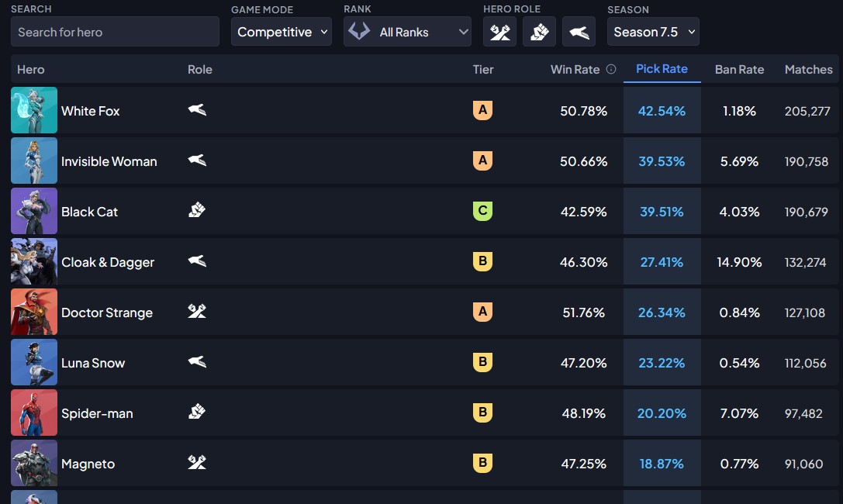
Task: Click the Spider-man hero name
Action: click(x=97, y=413)
